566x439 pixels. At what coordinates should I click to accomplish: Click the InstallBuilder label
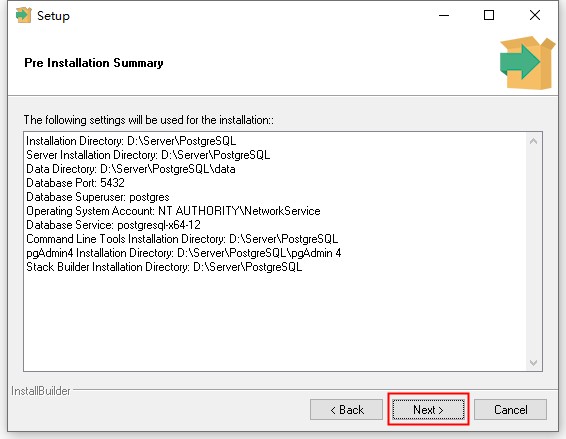tap(41, 391)
